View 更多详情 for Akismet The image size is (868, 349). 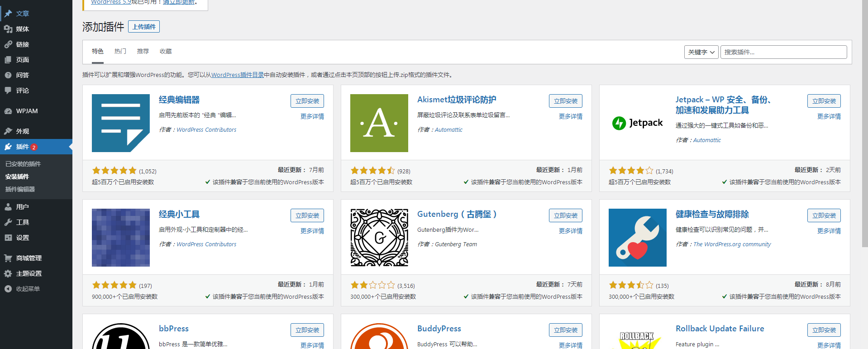tap(571, 116)
